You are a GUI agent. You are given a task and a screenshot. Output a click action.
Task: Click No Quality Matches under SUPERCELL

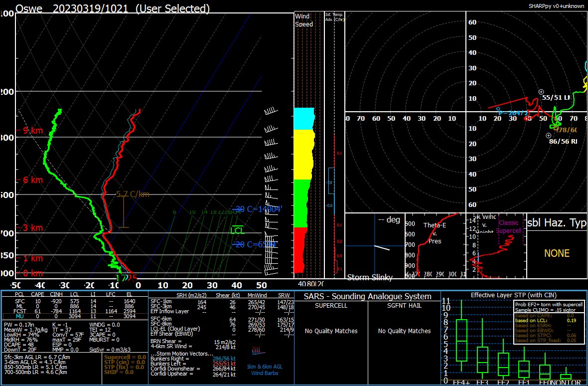tap(331, 331)
